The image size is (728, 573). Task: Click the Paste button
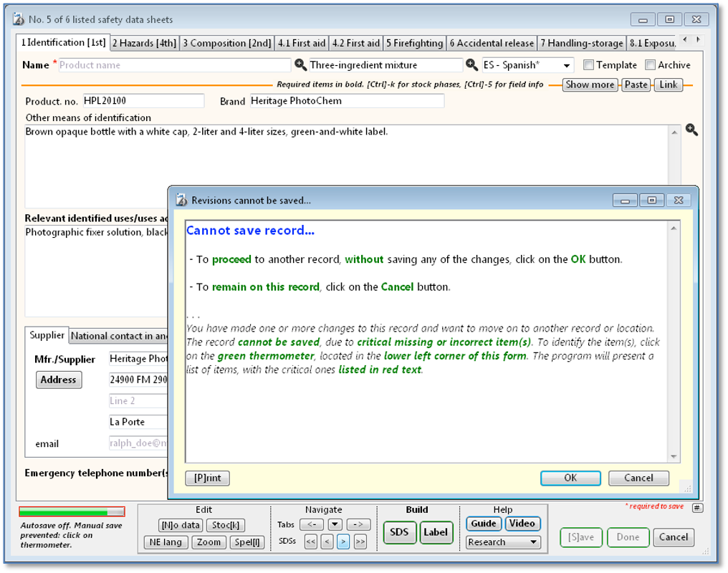coord(636,85)
